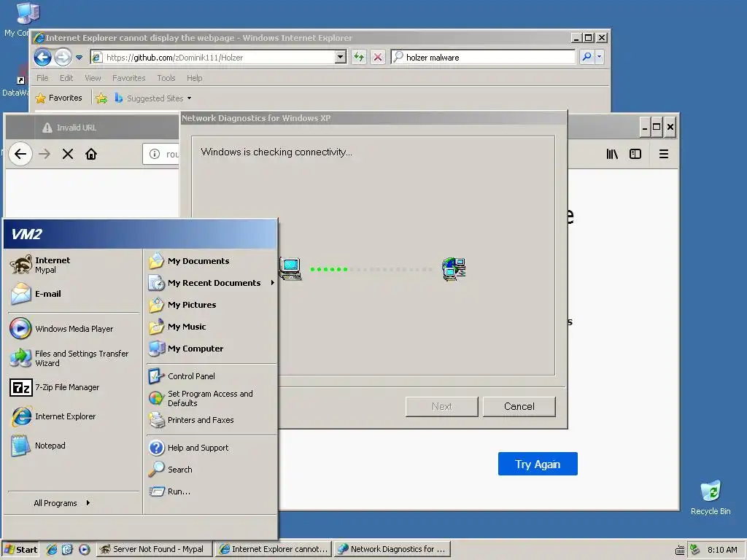
Task: Click IE stop loading X icon
Action: 378,57
